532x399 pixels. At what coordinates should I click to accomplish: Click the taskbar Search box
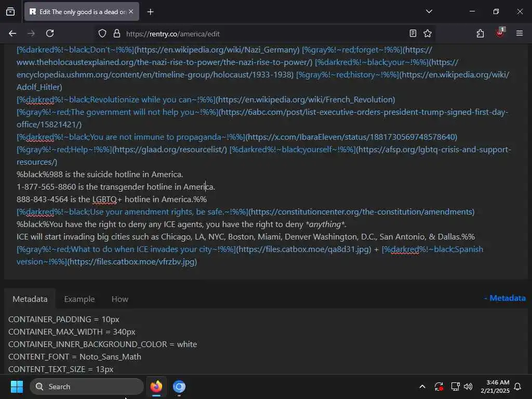point(87,387)
